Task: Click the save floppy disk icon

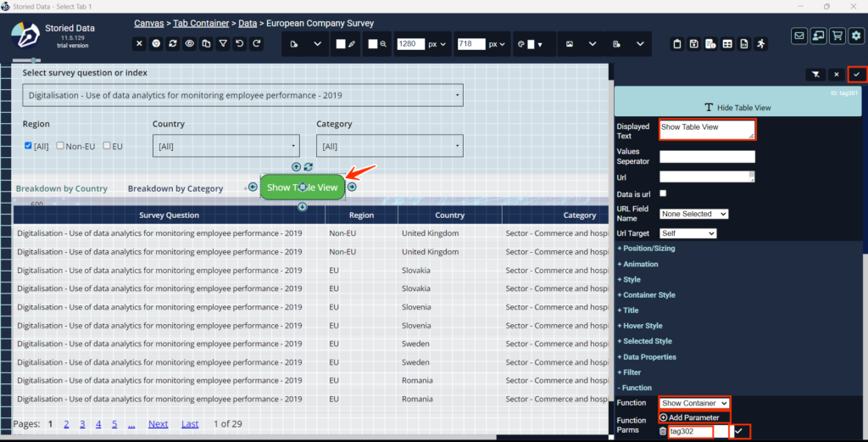Action: point(693,44)
